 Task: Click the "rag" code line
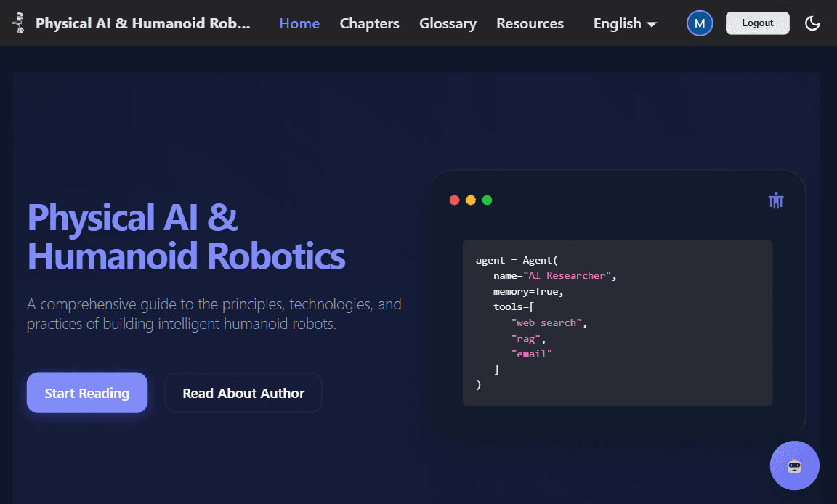(528, 338)
